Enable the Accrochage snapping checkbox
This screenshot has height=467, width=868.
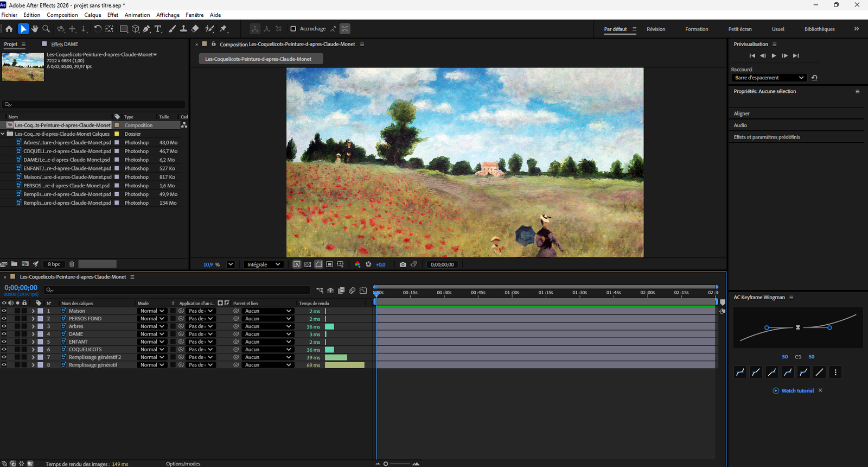293,29
